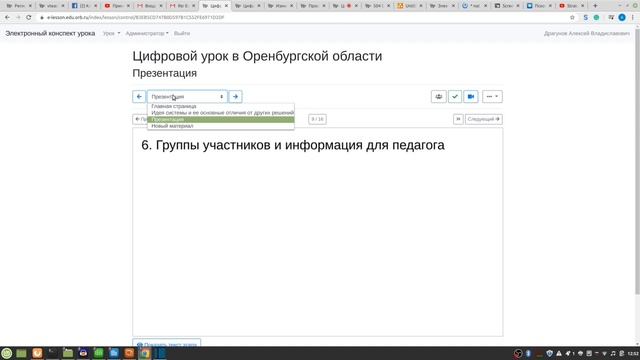This screenshot has width=640, height=360.
Task: Click the slide text button below the slide
Action: (167, 343)
